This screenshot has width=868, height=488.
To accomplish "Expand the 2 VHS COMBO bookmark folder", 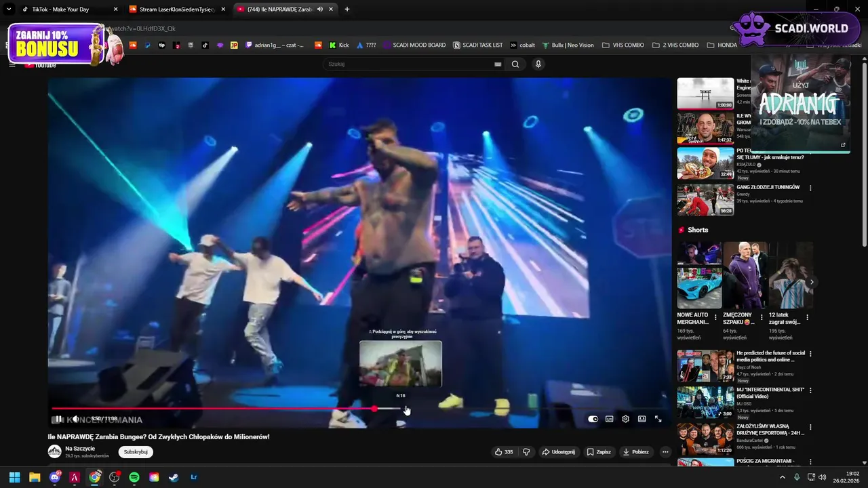I will (675, 45).
